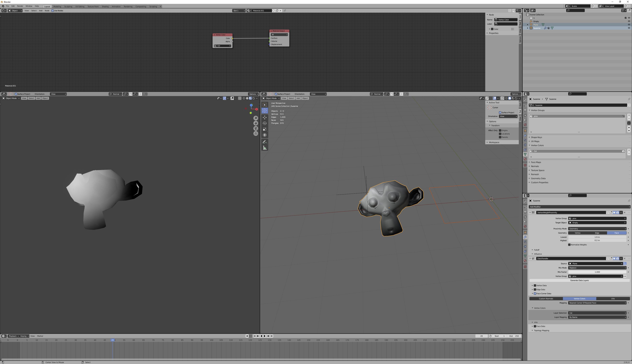Enable Affect Only Locations checkbox
The height and width of the screenshot is (364, 632).
tap(500, 134)
